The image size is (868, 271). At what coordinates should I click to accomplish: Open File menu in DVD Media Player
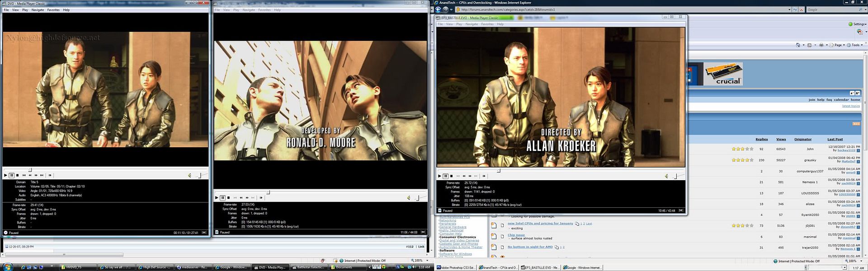[6, 10]
